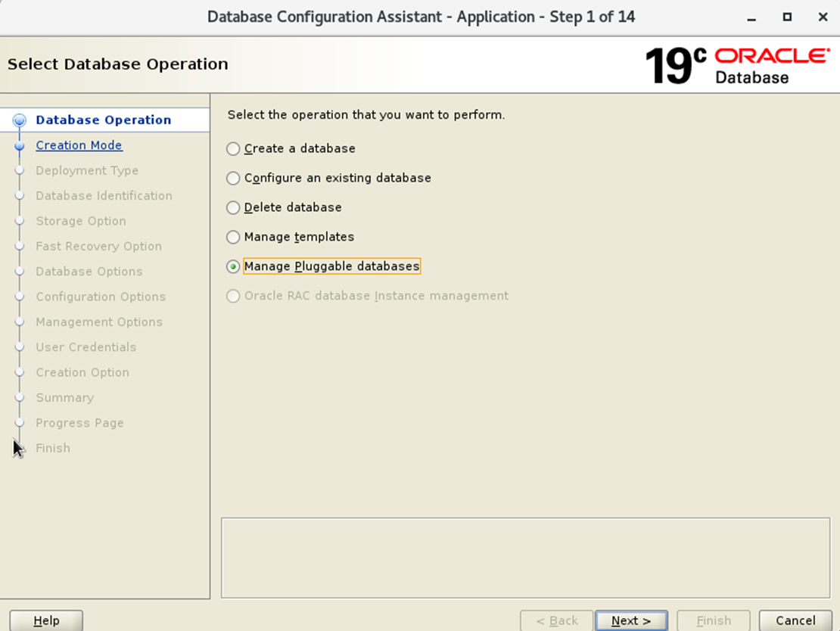Click the empty message text area
840x631 pixels.
click(x=525, y=558)
